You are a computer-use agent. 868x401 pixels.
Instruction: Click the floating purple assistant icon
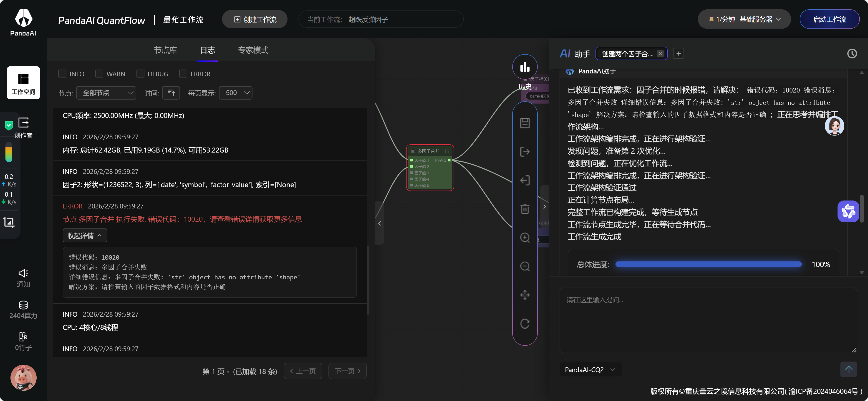coord(848,211)
